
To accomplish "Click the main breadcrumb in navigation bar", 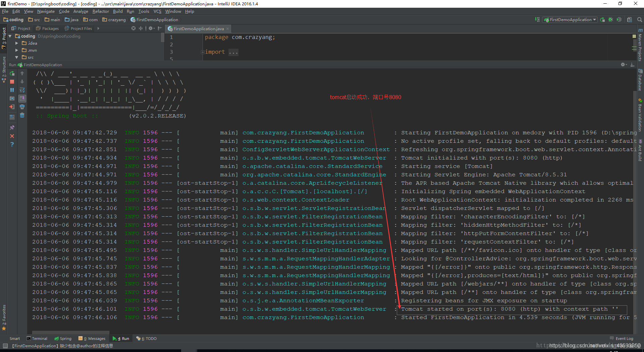I will (52, 20).
